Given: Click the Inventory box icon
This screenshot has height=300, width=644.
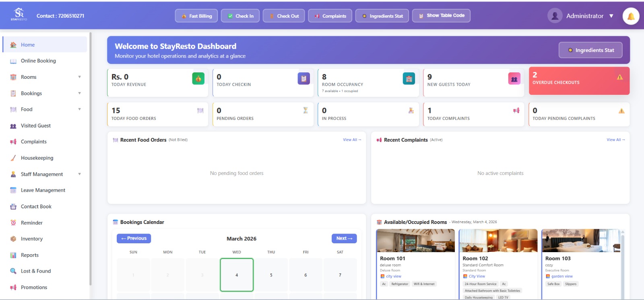Looking at the screenshot, I should [x=13, y=239].
